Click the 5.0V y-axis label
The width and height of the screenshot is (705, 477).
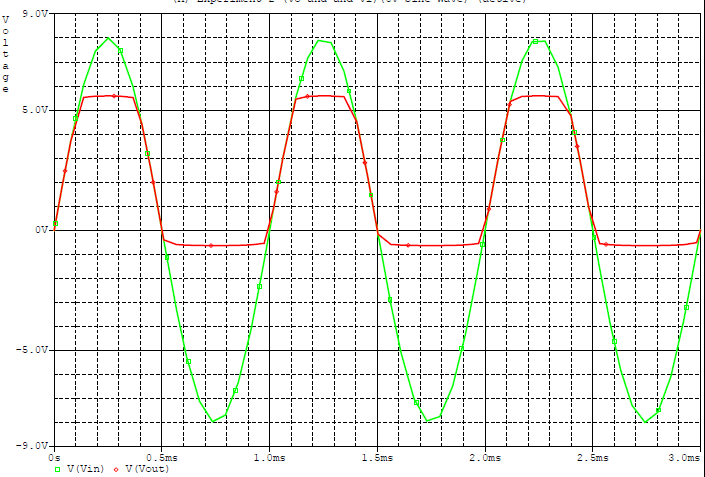pyautogui.click(x=35, y=110)
